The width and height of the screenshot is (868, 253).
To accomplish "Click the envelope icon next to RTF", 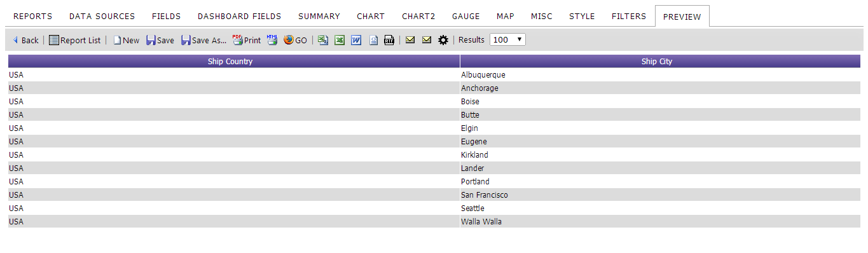I will 410,40.
